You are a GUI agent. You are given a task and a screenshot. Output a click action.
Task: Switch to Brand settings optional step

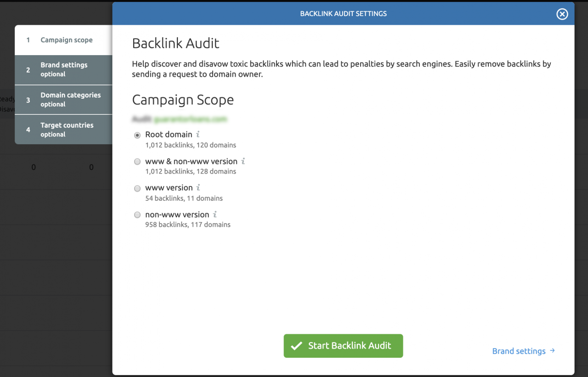tap(63, 70)
